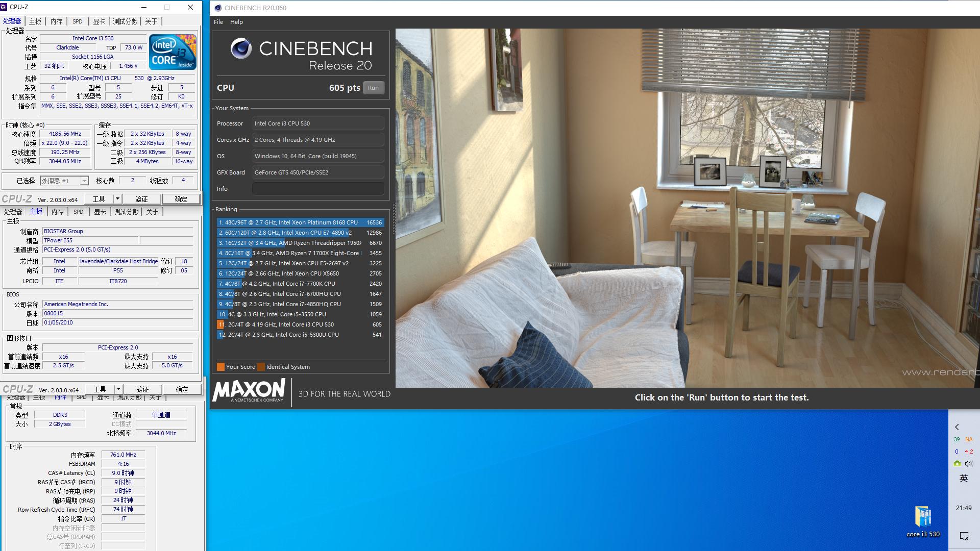This screenshot has height=551, width=980.
Task: Click the Processor field Intel Core i3 CPU 530
Action: click(318, 123)
